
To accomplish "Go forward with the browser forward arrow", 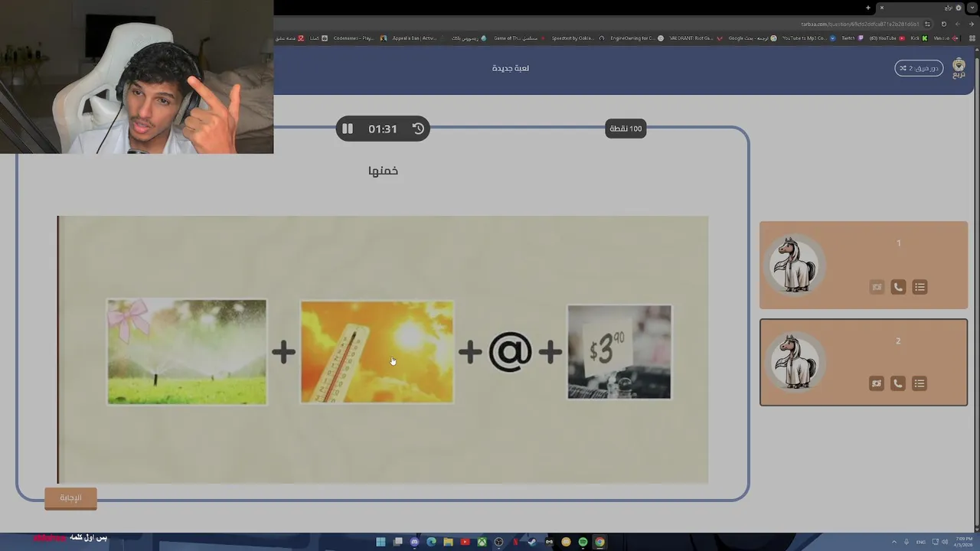I will [x=958, y=24].
